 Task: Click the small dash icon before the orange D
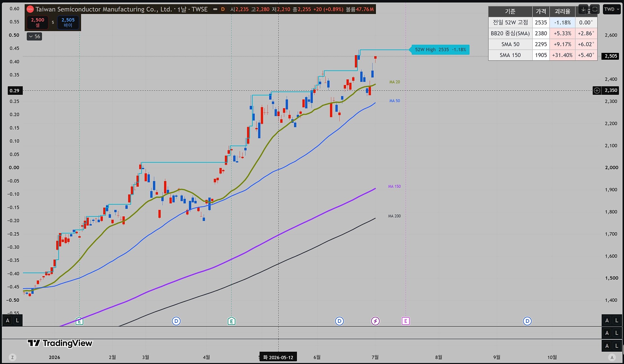point(215,9)
